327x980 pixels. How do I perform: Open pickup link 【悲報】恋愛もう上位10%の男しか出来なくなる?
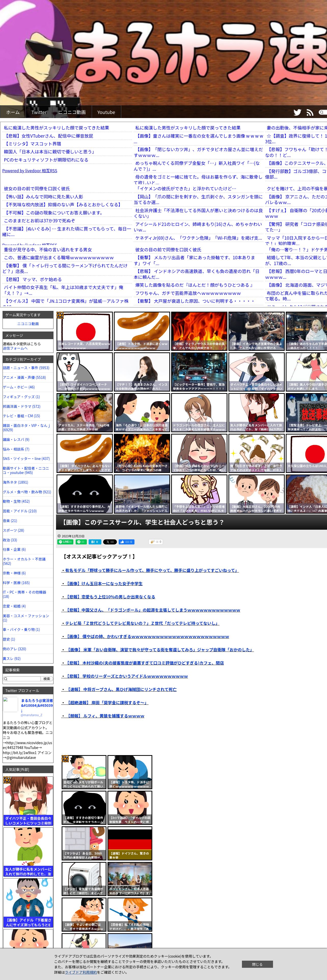(x=108, y=597)
